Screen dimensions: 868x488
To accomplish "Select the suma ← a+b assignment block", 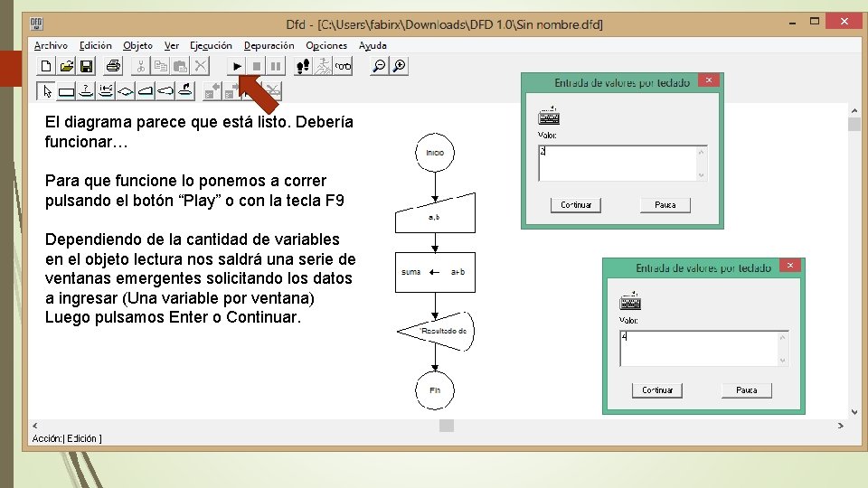I will click(435, 272).
